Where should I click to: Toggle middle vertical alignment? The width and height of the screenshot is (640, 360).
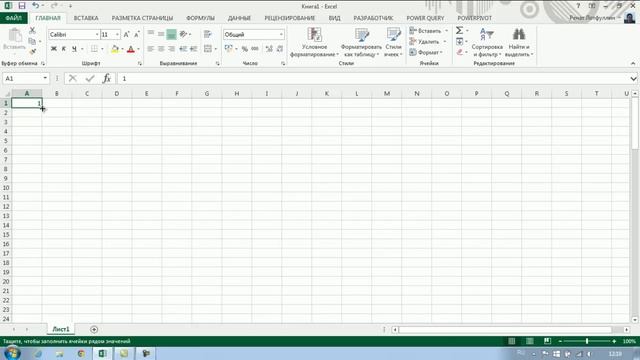(161, 35)
